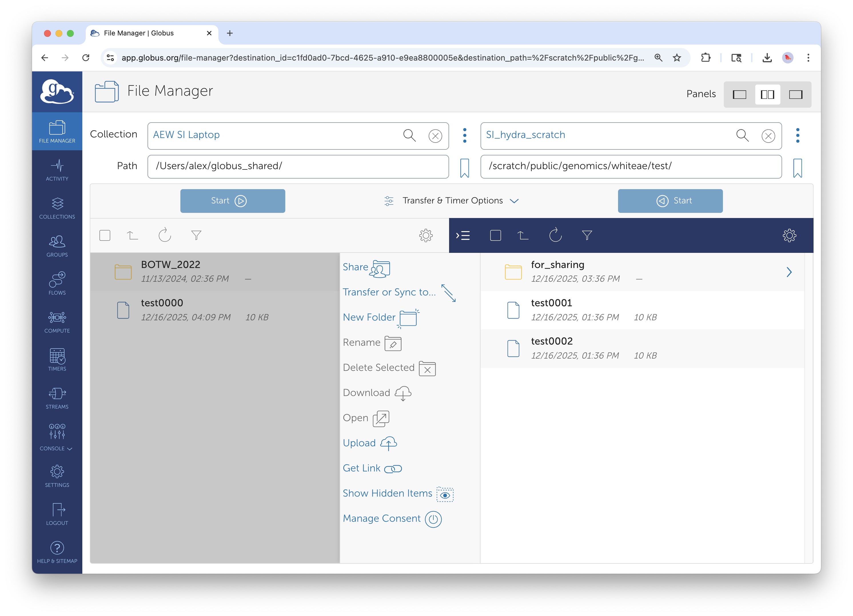853x616 pixels.
Task: Check the left pane select-all checkbox
Action: point(105,235)
